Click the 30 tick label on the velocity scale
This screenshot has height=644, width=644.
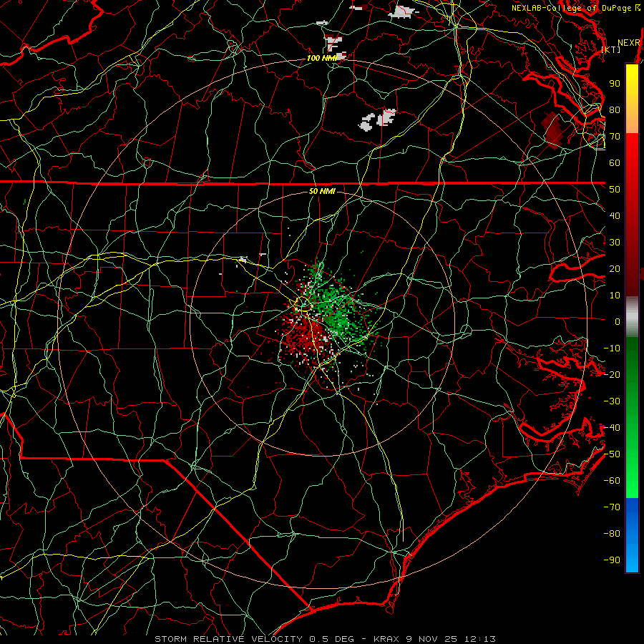click(615, 243)
